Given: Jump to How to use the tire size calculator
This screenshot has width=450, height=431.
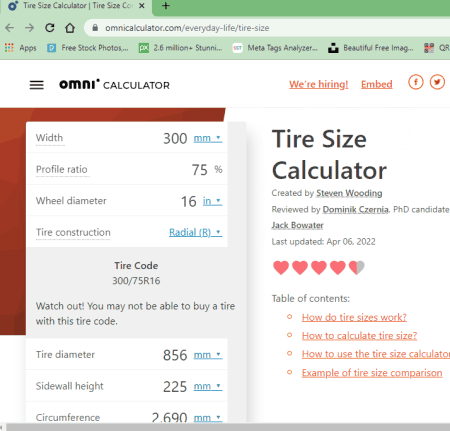Looking at the screenshot, I should 376,354.
